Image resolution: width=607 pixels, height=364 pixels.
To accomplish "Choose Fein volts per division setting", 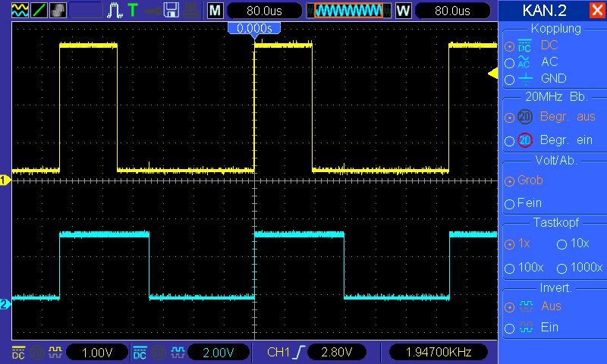I will (x=509, y=204).
